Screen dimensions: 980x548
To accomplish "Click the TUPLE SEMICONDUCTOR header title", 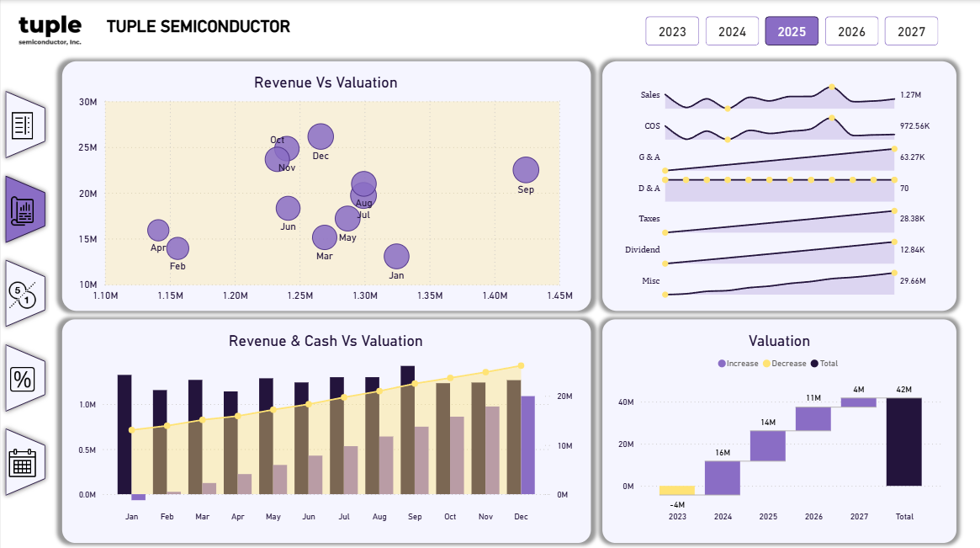I will pos(199,26).
